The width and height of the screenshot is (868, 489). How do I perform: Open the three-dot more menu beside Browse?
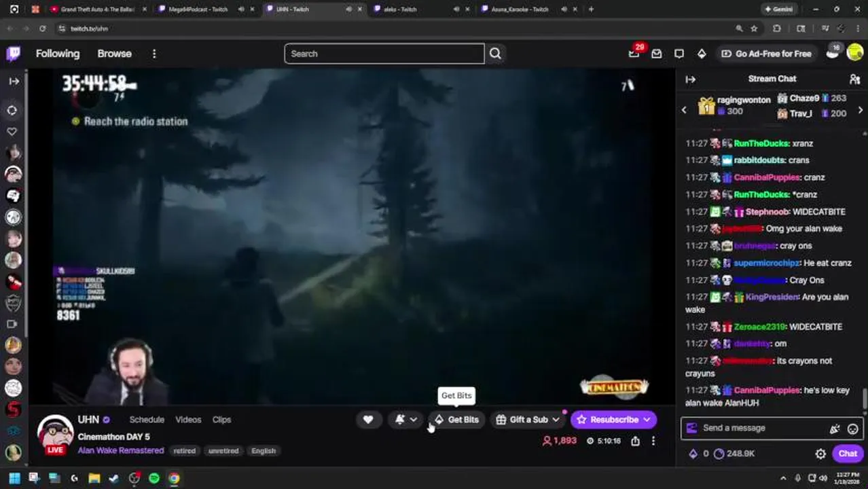[x=154, y=54]
